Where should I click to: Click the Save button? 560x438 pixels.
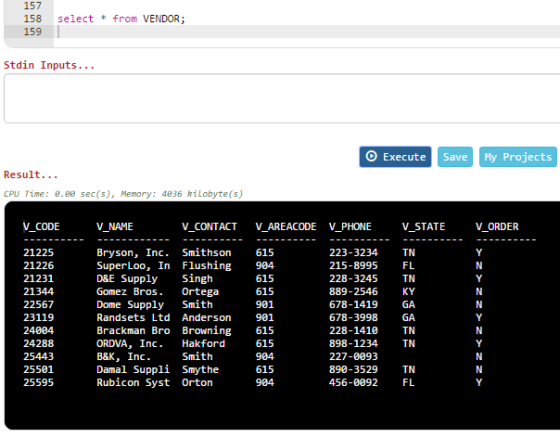(455, 157)
